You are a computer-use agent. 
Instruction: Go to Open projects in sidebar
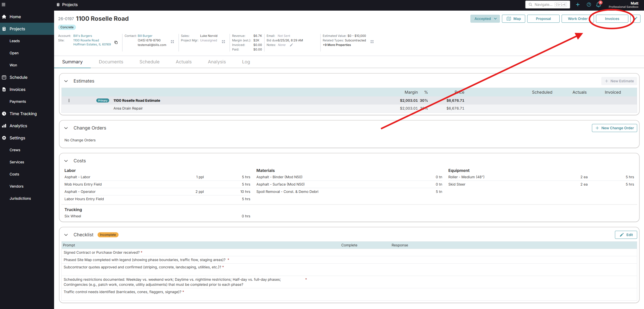[14, 53]
